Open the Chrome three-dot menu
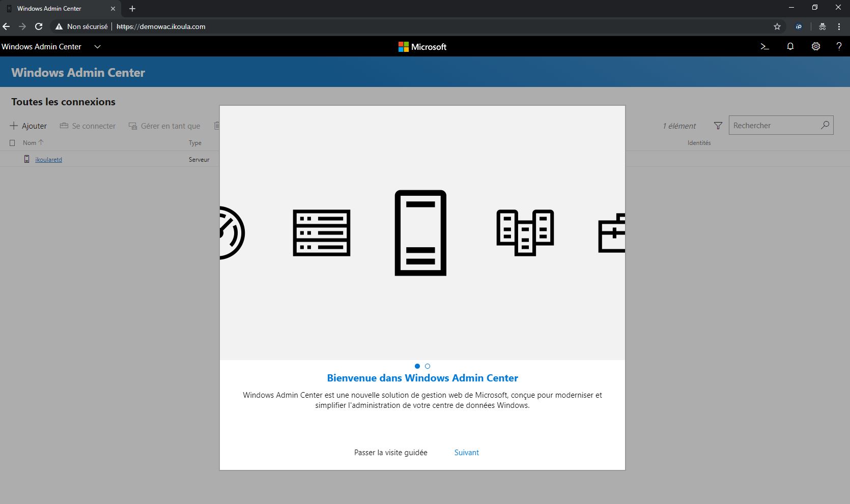Image resolution: width=850 pixels, height=504 pixels. [839, 26]
